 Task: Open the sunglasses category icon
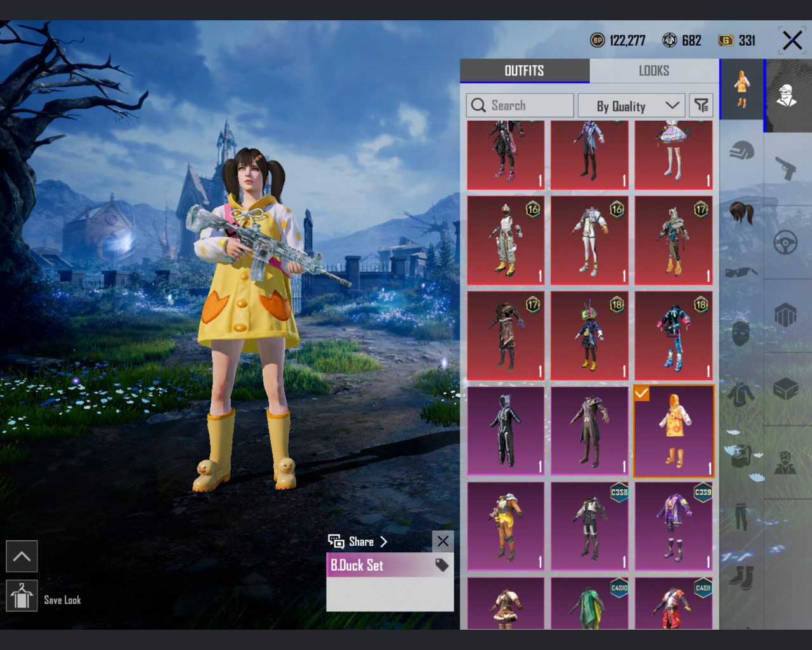742,272
